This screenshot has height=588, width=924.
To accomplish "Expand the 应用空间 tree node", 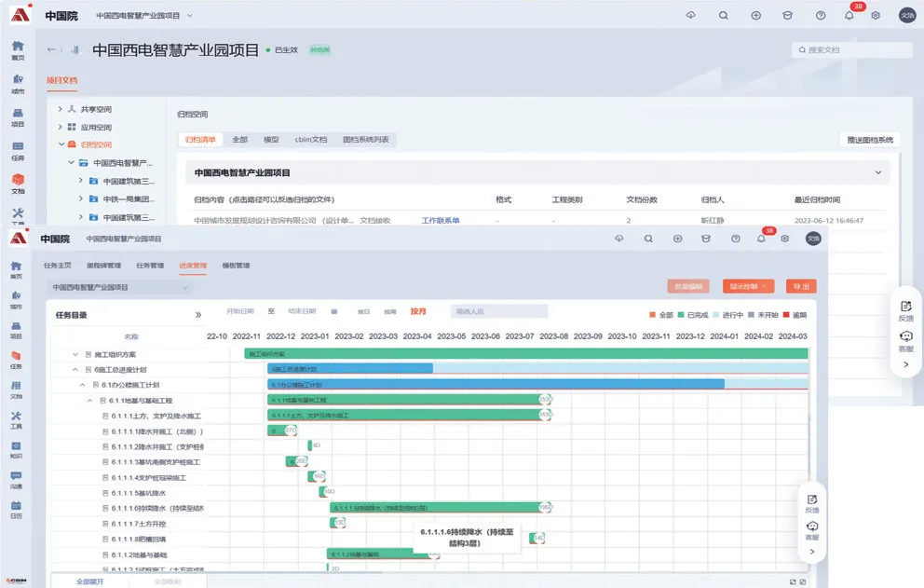I will [x=61, y=127].
